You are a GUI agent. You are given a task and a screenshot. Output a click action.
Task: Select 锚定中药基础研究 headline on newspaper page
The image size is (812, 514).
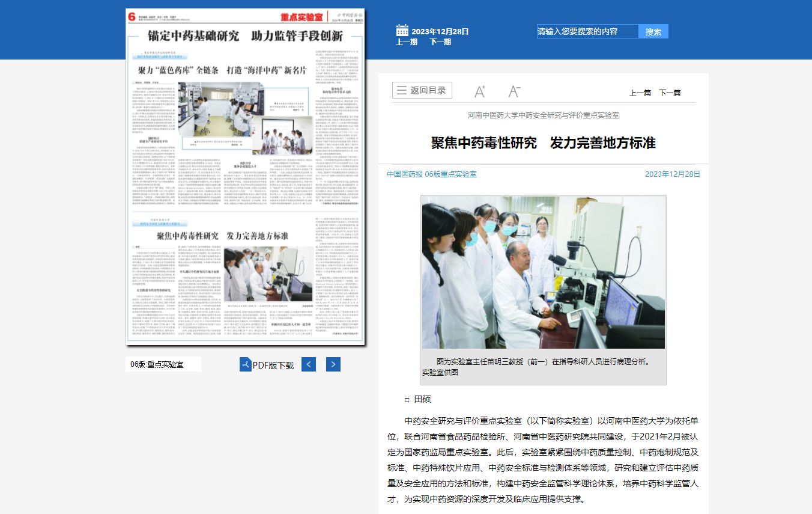(x=245, y=35)
